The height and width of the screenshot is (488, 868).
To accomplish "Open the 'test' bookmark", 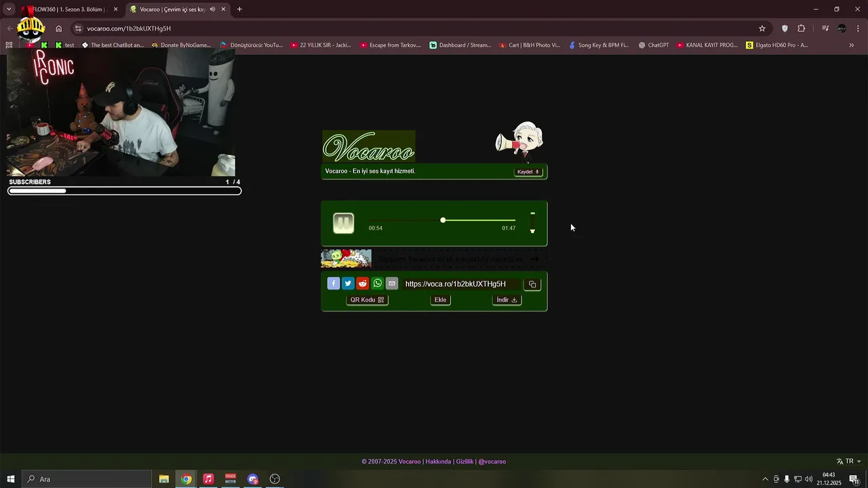I will (65, 45).
